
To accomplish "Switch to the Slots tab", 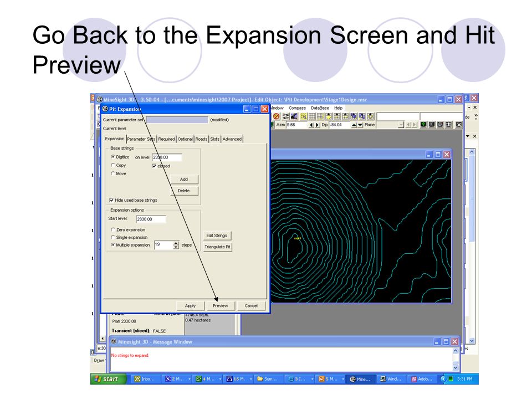I will pos(215,139).
